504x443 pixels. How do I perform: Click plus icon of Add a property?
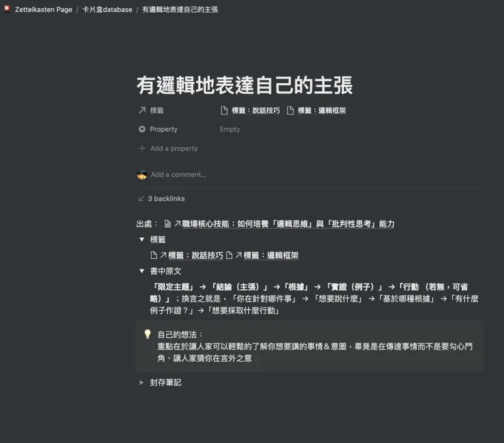click(x=142, y=149)
